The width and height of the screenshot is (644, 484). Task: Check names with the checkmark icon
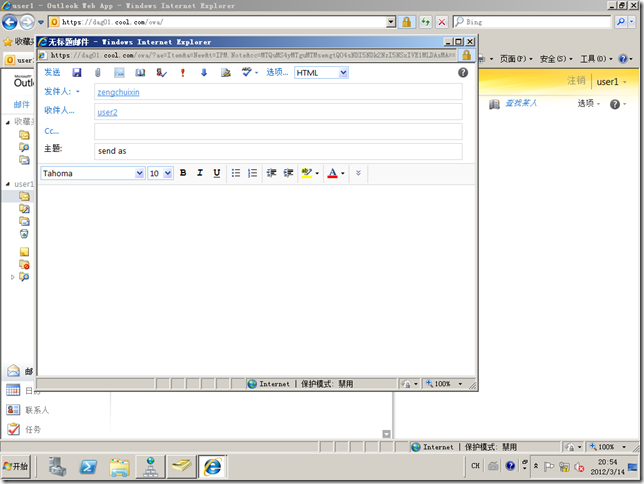coord(161,73)
